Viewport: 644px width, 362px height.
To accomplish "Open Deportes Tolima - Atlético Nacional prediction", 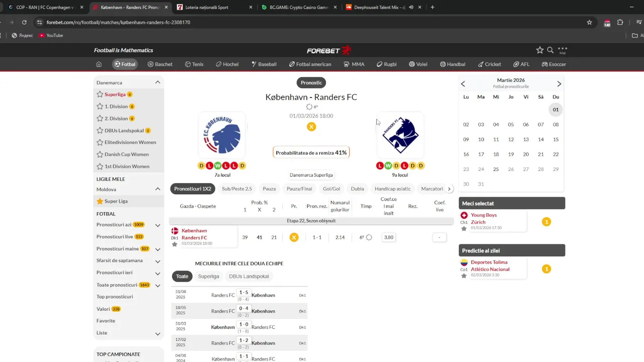I will 490,266.
